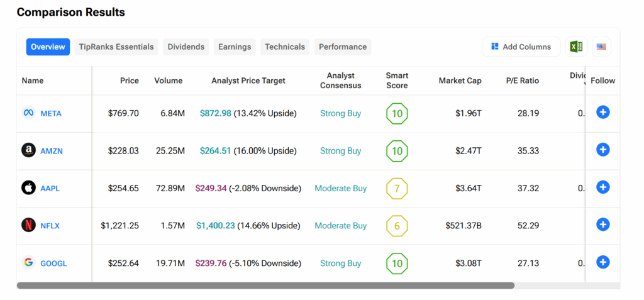Click AMZN's Strong Buy consensus
Screen dimensions: 644x300
pos(340,151)
